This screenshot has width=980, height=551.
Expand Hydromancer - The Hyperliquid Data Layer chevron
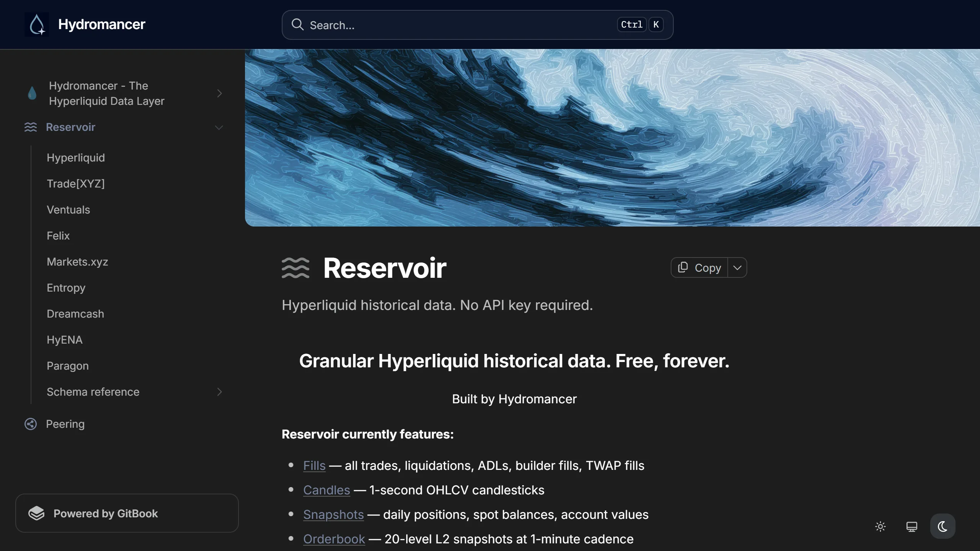(x=219, y=93)
